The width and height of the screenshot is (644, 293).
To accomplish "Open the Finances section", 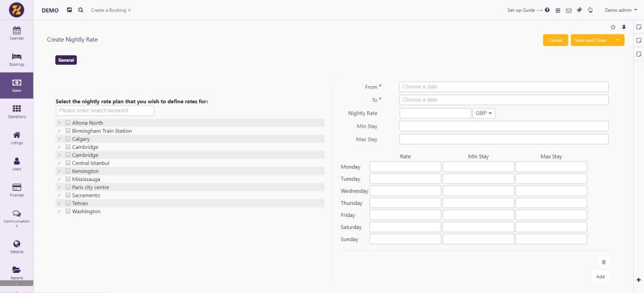I will (x=16, y=191).
